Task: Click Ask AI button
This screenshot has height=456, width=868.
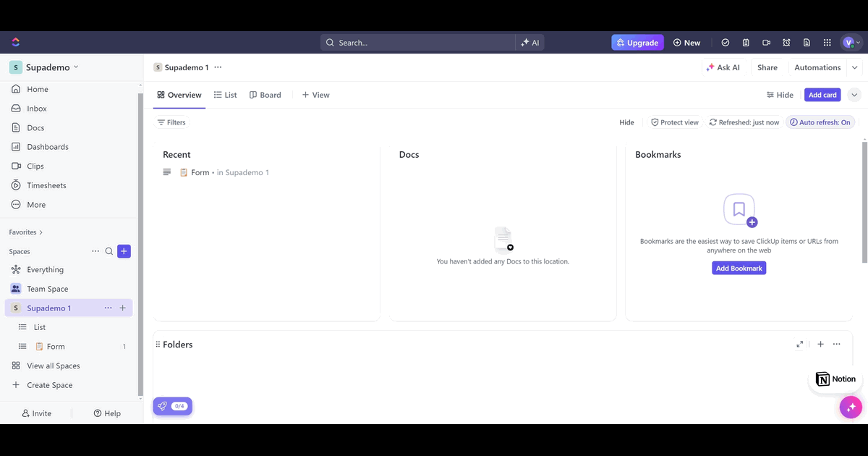Action: 723,67
